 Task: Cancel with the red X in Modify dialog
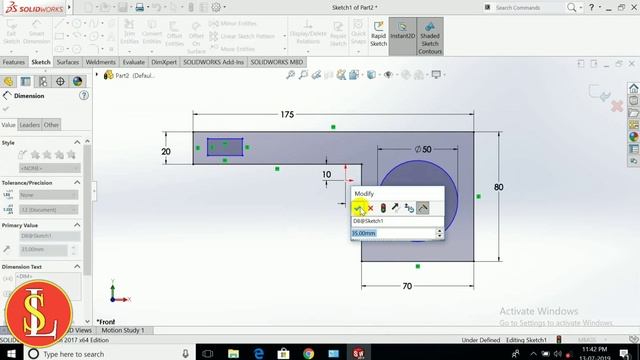pos(371,208)
